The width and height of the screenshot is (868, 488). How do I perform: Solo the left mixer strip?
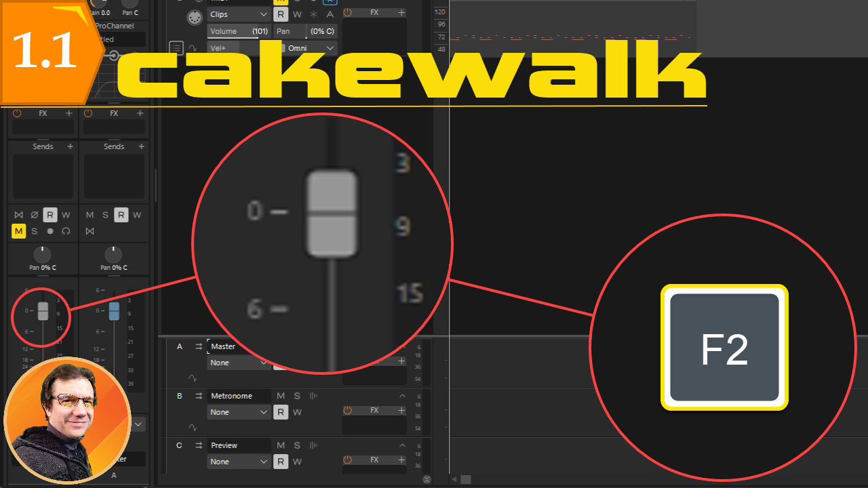tap(35, 231)
